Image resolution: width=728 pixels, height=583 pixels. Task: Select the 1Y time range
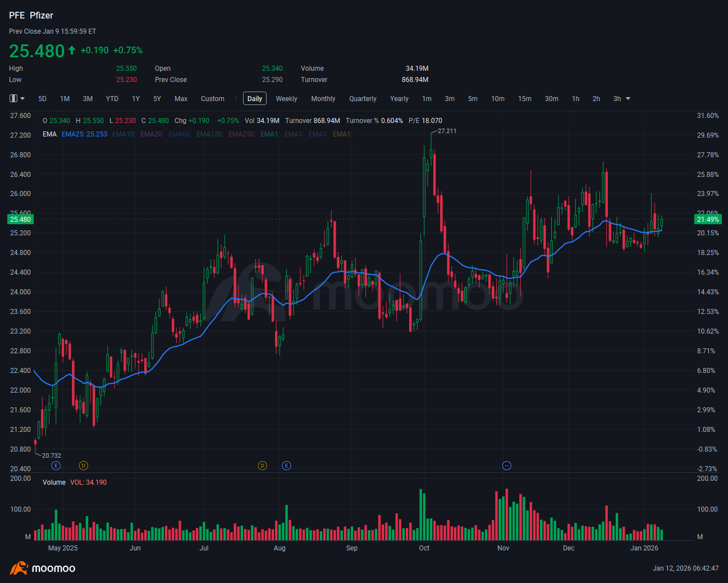click(x=136, y=99)
